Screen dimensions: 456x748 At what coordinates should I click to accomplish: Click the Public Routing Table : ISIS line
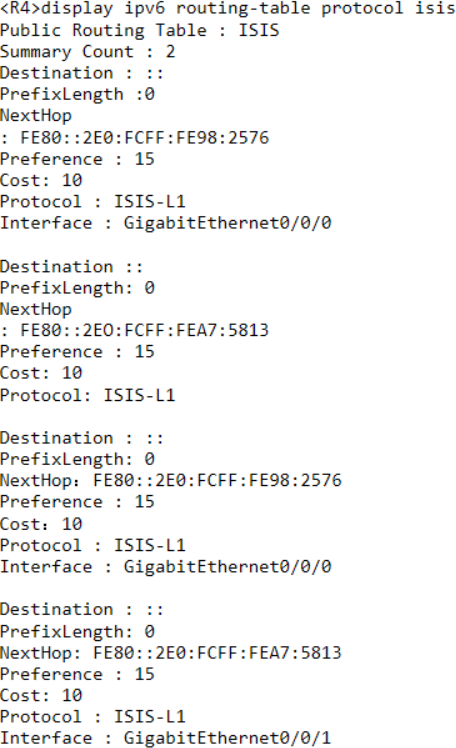tap(139, 31)
